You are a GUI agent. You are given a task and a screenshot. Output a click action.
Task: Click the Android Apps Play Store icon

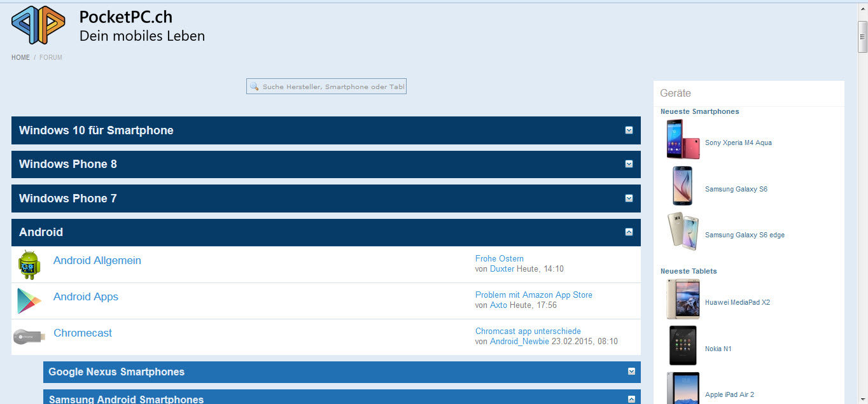[x=29, y=301]
